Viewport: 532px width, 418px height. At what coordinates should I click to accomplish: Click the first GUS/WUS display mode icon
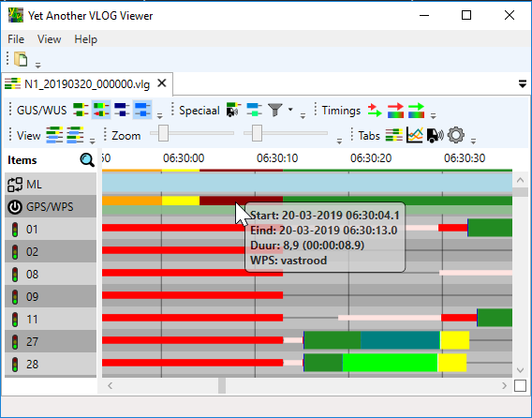tap(81, 110)
